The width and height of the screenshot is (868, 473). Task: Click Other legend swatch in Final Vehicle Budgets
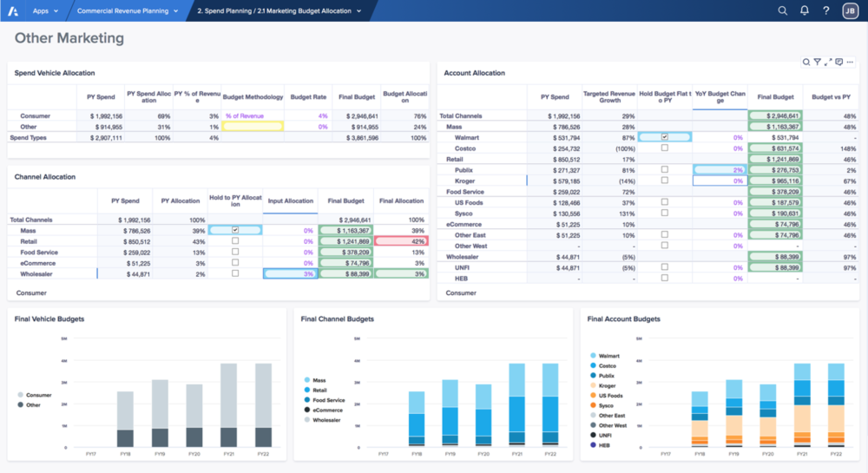[21, 405]
